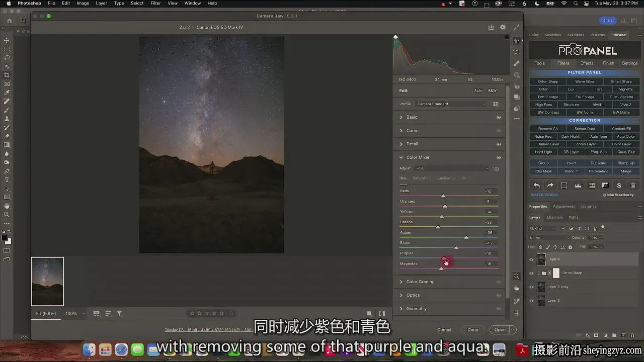Open the Camera Standard profile dropdown
The width and height of the screenshot is (644, 362).
[x=451, y=104]
